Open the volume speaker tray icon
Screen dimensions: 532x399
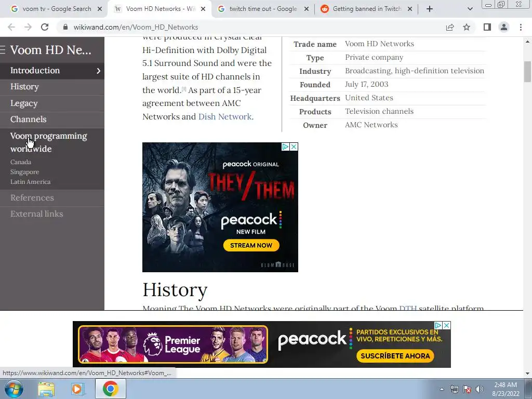click(480, 389)
